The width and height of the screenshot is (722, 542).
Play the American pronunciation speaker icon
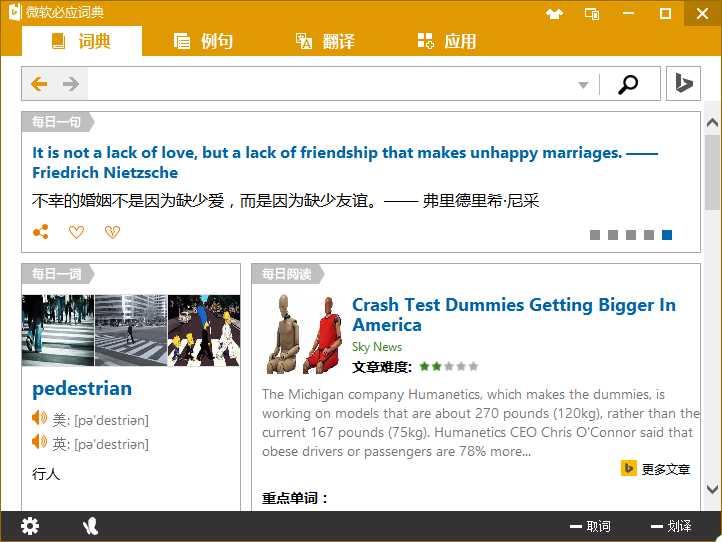pos(40,418)
